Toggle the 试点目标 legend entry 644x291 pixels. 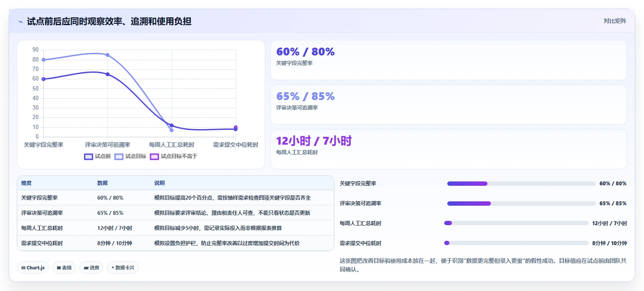tap(130, 156)
